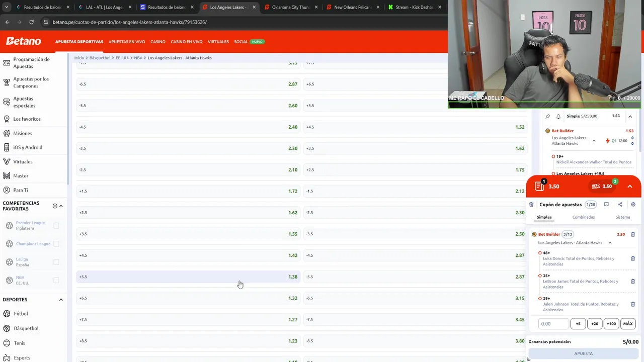Image resolution: width=644 pixels, height=362 pixels.
Task: Clear the betslip with trash icon
Action: 531,205
